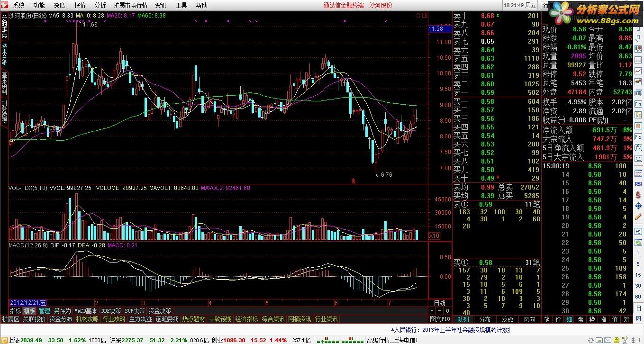
Task: Click the 另存为 template button
Action: 62,311
